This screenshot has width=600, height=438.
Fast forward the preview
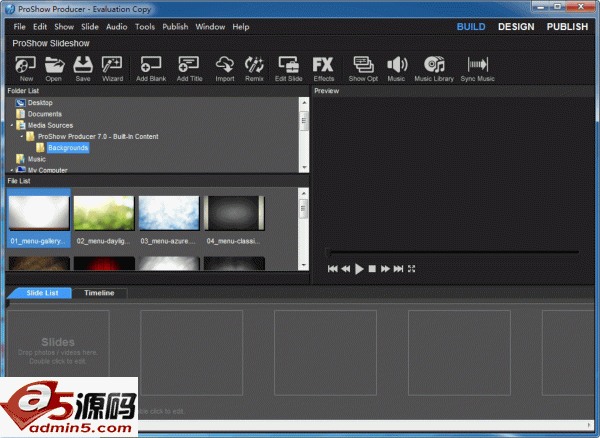click(x=385, y=269)
